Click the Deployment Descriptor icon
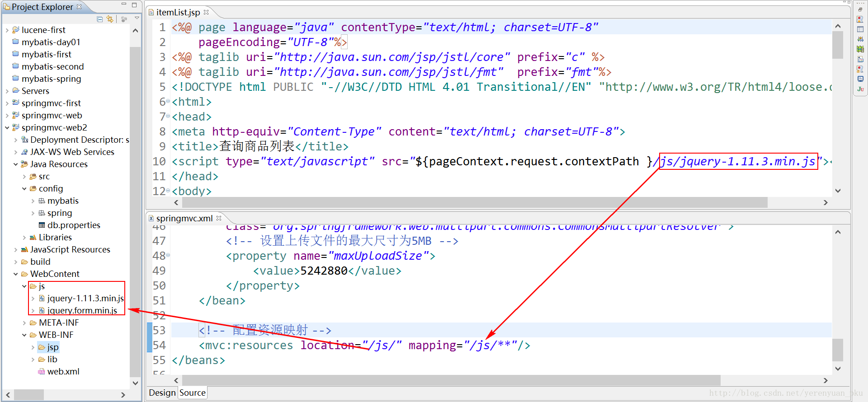 click(25, 140)
